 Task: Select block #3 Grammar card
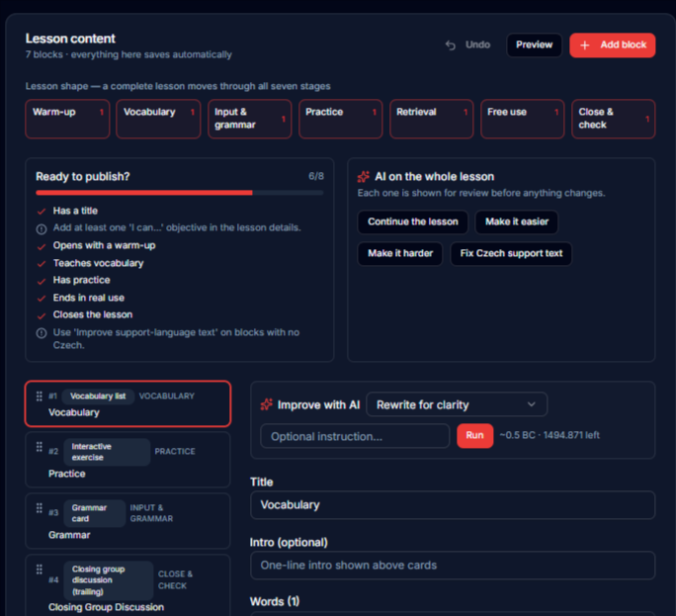pos(127,521)
